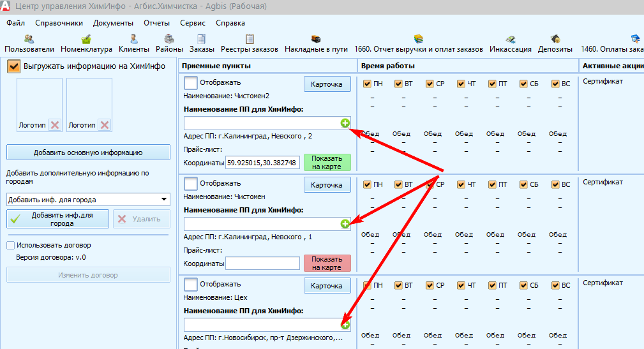Click Добавить инф.для города button
The height and width of the screenshot is (349, 644).
pyautogui.click(x=57, y=219)
